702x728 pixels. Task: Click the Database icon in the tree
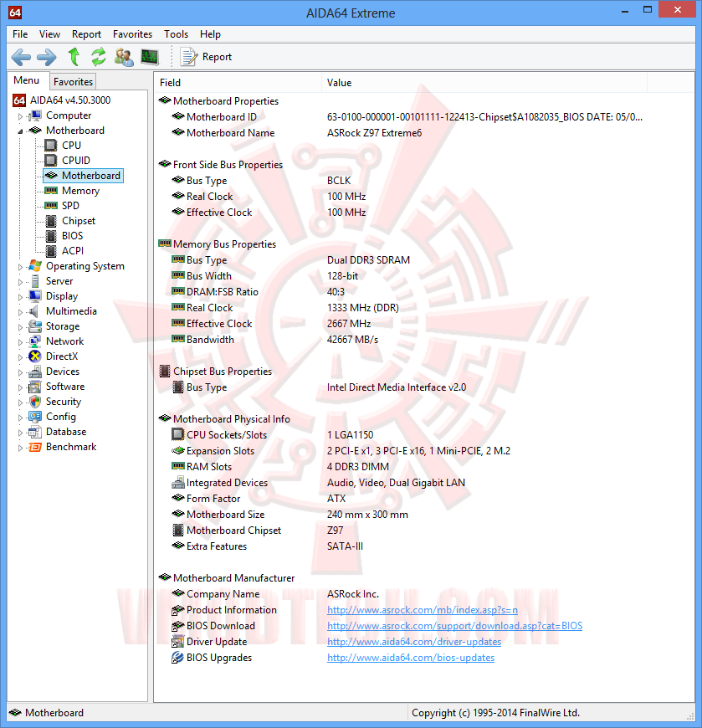click(x=35, y=433)
